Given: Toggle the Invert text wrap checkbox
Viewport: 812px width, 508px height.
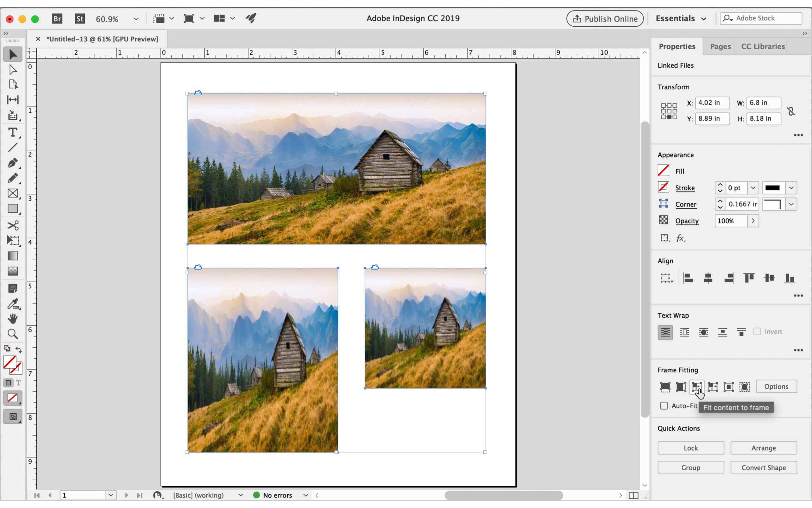Looking at the screenshot, I should click(757, 331).
